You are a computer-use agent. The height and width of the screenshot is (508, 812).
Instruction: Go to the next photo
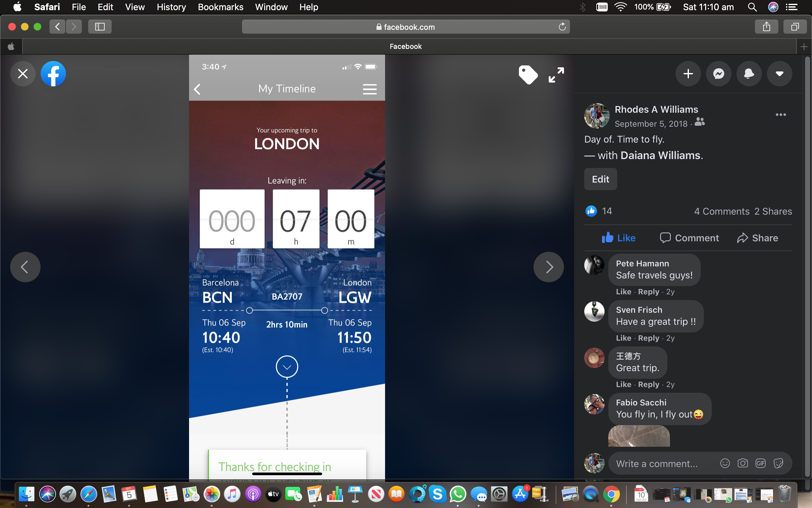point(549,267)
